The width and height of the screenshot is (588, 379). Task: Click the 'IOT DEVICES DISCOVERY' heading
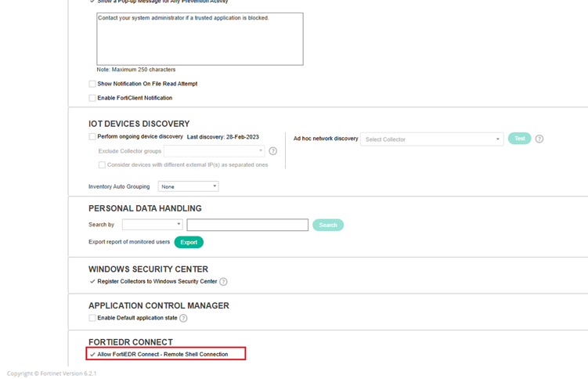pos(139,124)
